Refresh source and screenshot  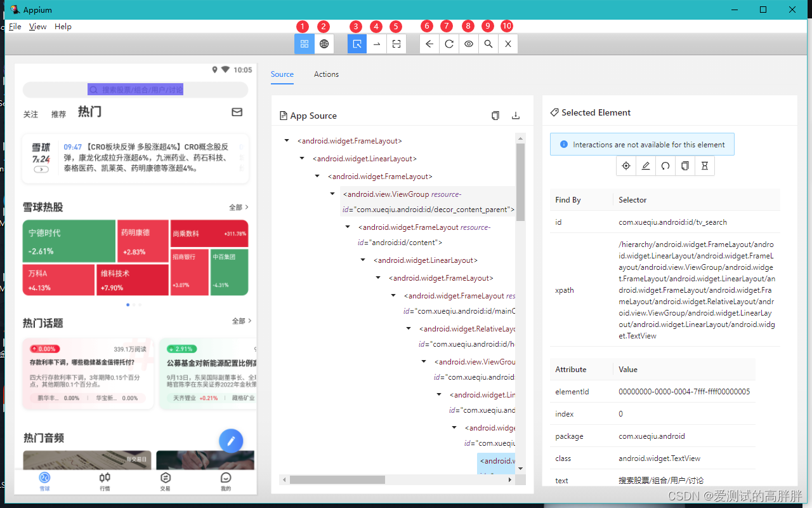[x=449, y=44]
